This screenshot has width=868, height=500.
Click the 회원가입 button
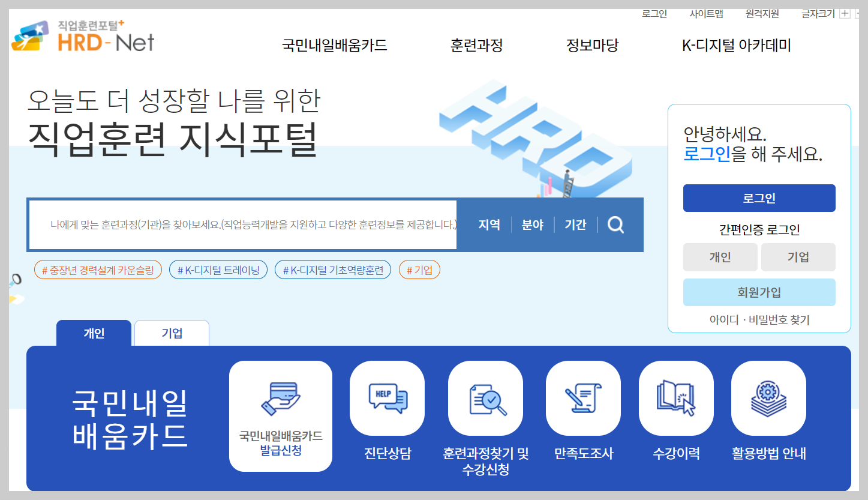pyautogui.click(x=759, y=292)
